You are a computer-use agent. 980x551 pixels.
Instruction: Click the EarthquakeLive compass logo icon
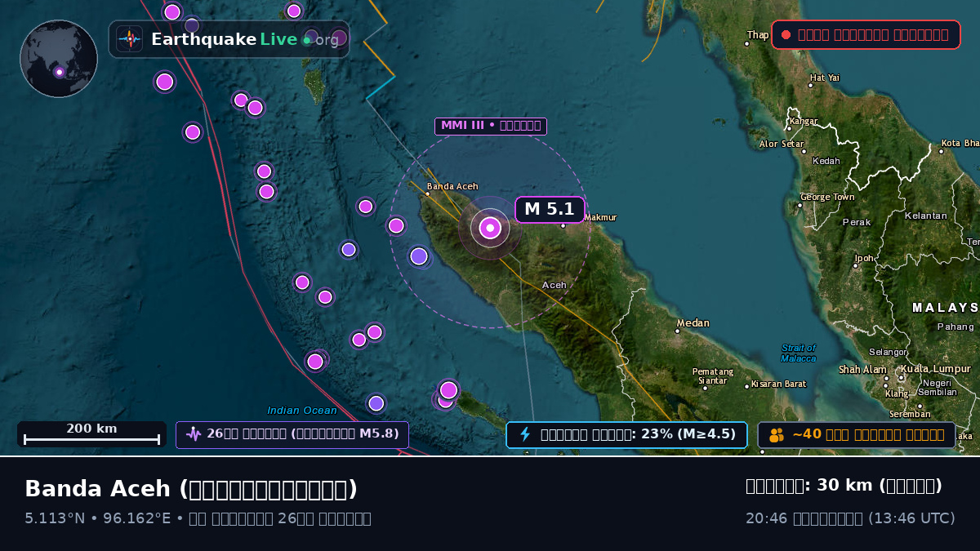coord(130,39)
